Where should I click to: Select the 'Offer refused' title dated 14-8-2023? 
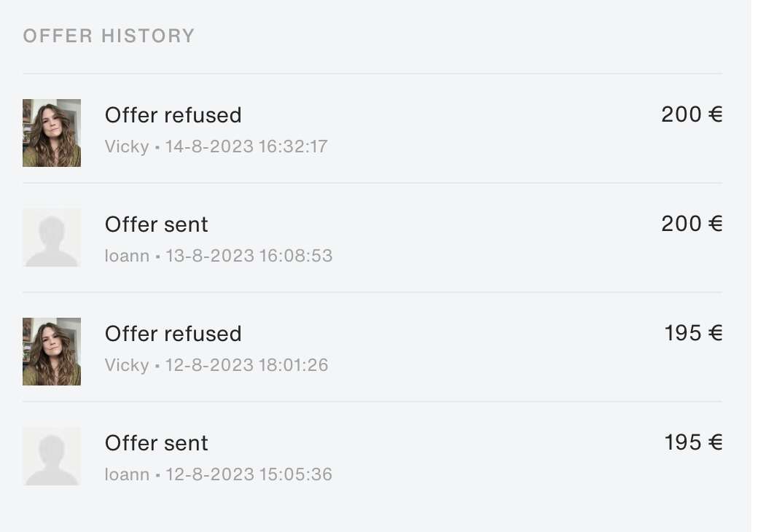[x=173, y=115]
